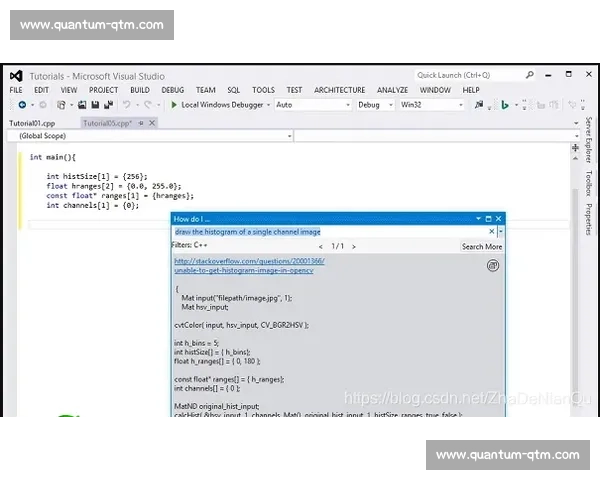Click the Undo arrow icon
Image resolution: width=600 pixels, height=480 pixels.
[127, 104]
